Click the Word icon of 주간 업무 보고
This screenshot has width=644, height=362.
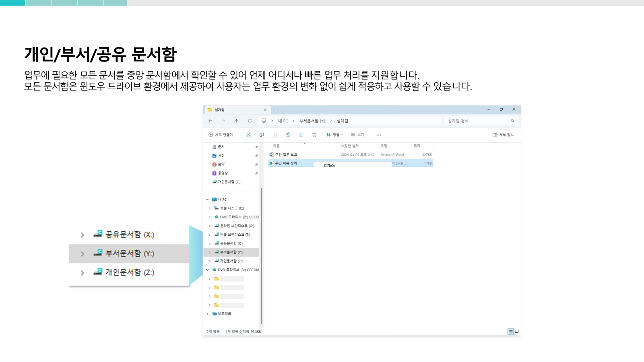point(272,154)
